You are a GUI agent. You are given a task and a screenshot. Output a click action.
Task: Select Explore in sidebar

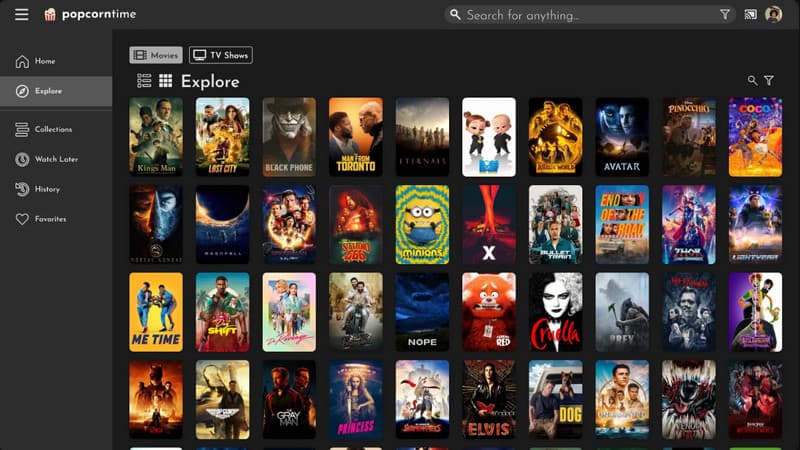(x=56, y=91)
